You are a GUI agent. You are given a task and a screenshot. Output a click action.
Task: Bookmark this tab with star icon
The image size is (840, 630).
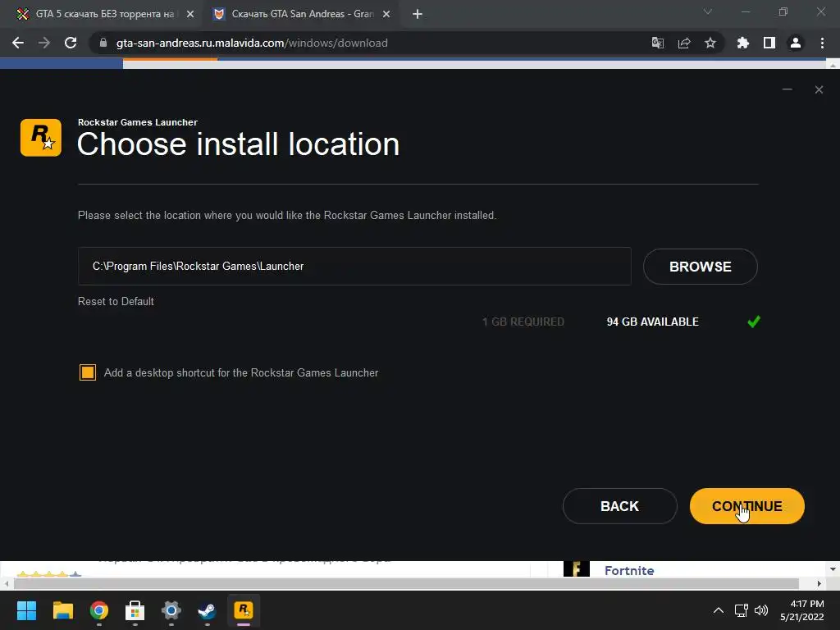pos(710,43)
